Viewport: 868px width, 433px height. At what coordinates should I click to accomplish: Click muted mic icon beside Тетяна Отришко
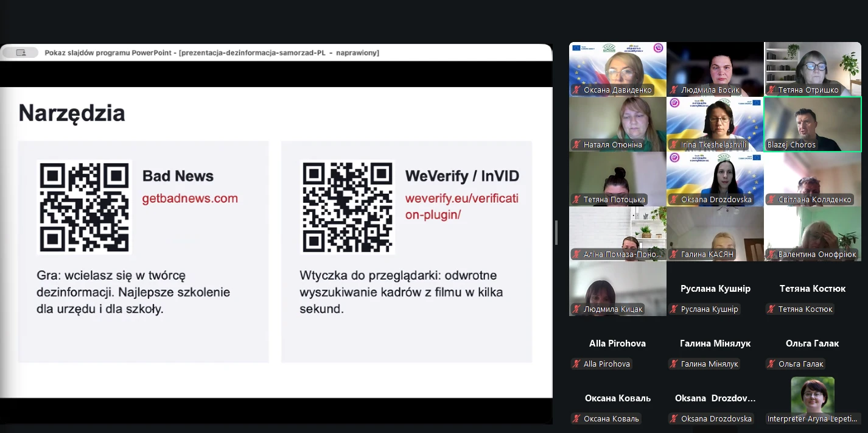(x=771, y=90)
